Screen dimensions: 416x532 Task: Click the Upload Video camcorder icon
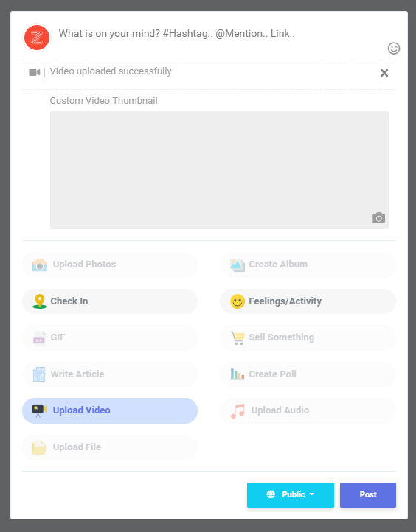point(40,410)
